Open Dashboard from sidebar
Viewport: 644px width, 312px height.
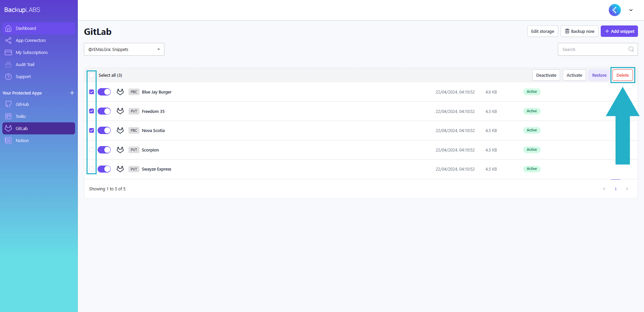pos(39,28)
